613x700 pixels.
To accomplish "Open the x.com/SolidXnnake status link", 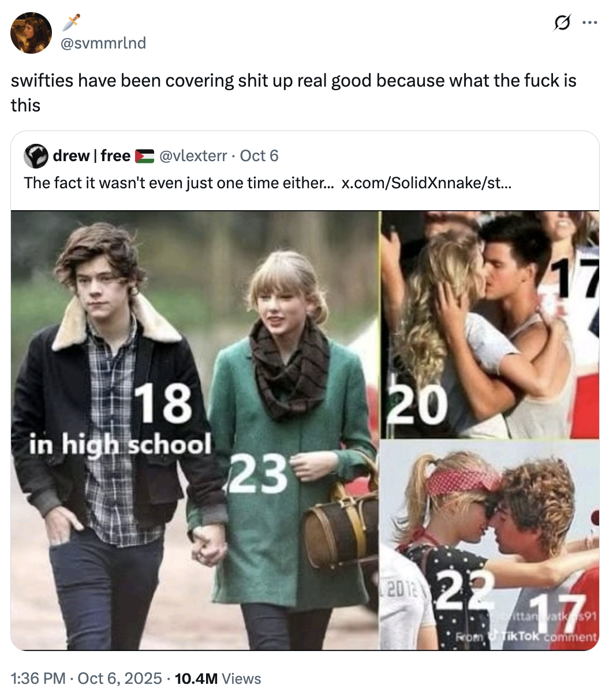I will pos(427,183).
